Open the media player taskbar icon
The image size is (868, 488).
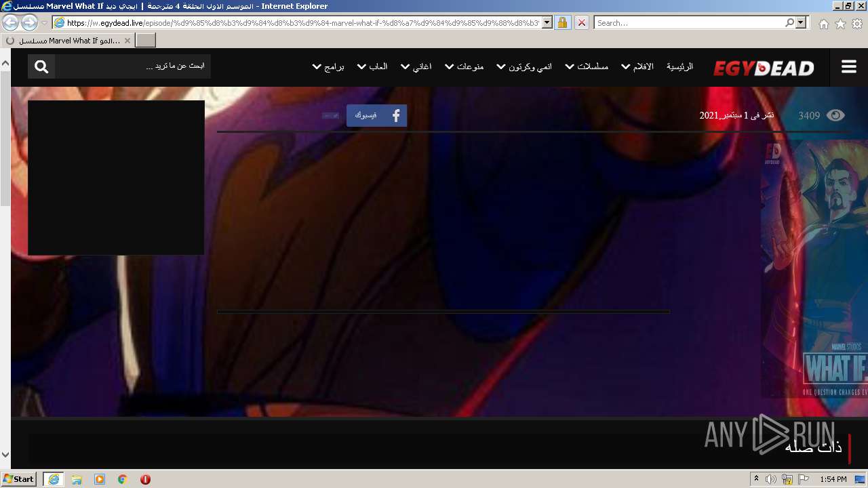(x=100, y=479)
